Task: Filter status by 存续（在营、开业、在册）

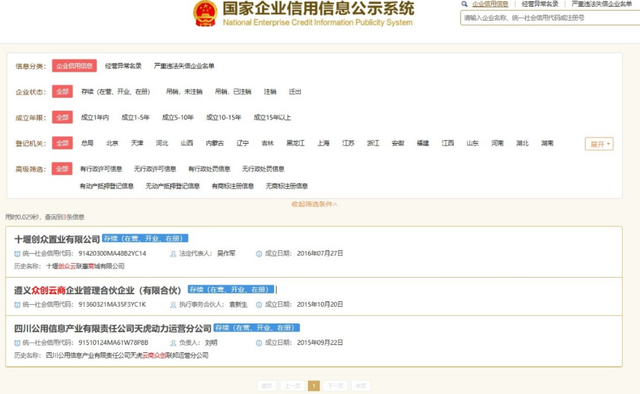Action: (116, 91)
